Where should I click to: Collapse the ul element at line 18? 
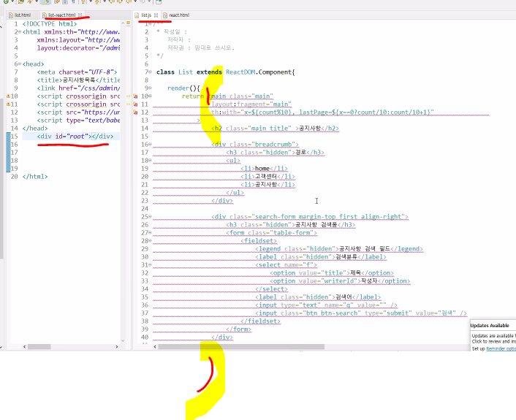150,161
